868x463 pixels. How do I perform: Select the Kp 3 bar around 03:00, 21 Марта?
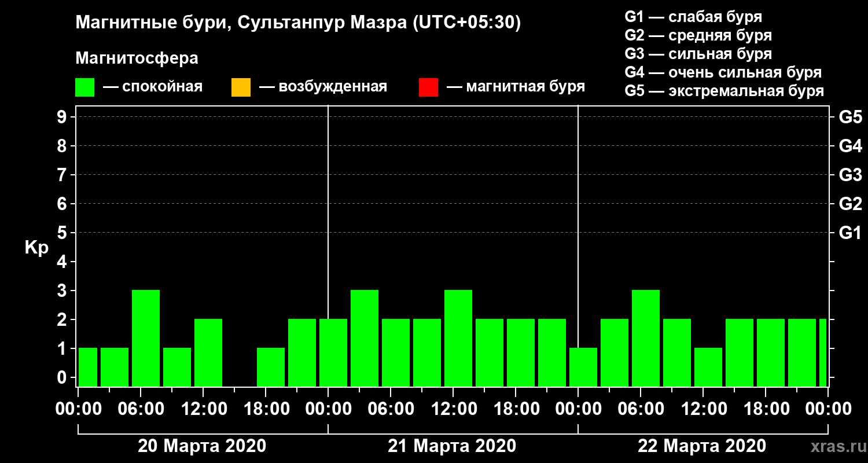(x=365, y=338)
